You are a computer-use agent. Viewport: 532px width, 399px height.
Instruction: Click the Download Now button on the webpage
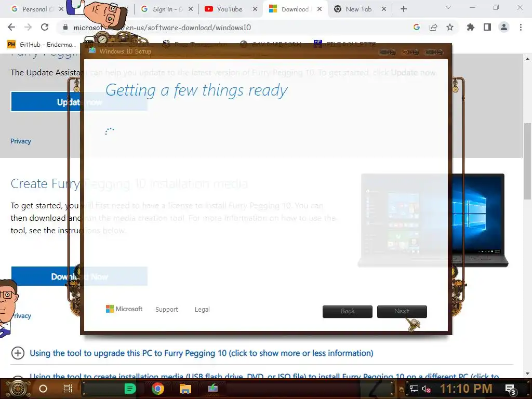[x=79, y=276]
